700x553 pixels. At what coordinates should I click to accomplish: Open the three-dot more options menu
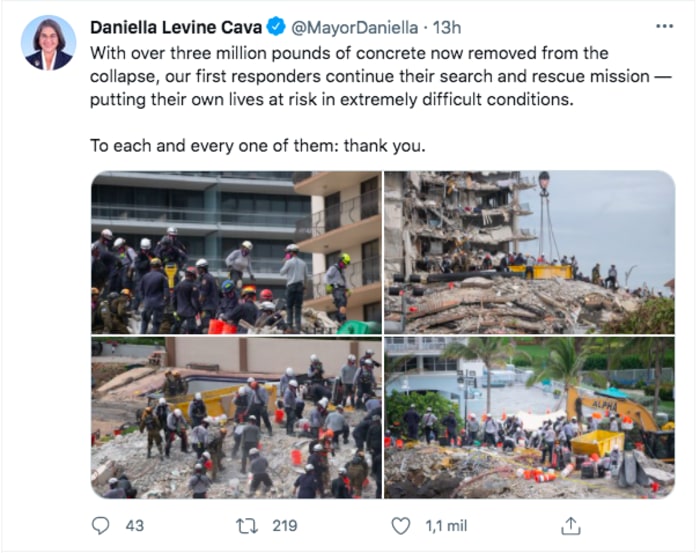[664, 27]
